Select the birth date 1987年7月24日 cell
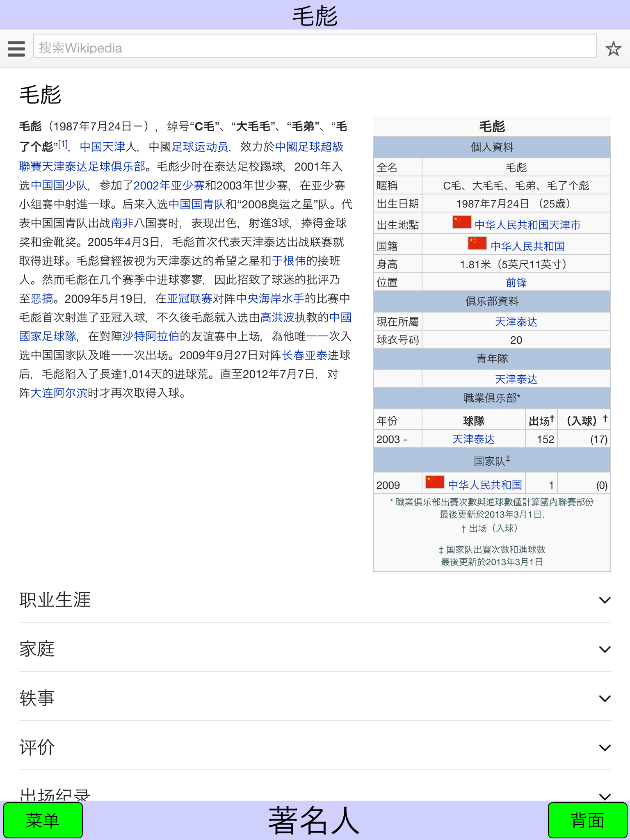This screenshot has height=840, width=630. click(516, 204)
